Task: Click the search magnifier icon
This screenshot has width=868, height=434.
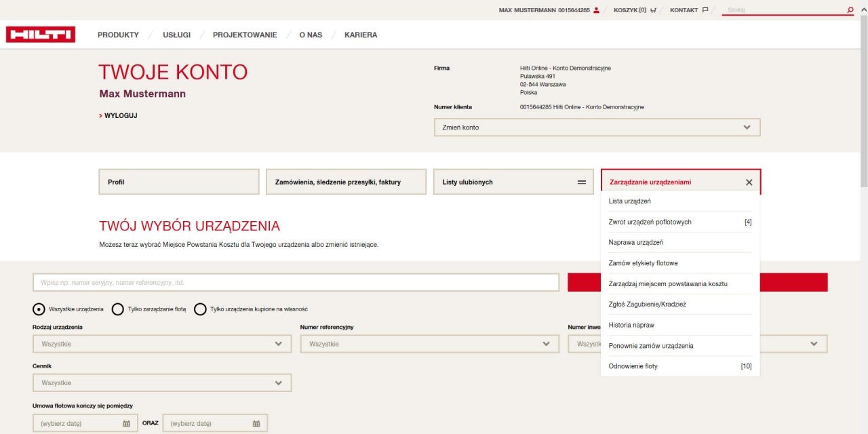Action: [850, 10]
